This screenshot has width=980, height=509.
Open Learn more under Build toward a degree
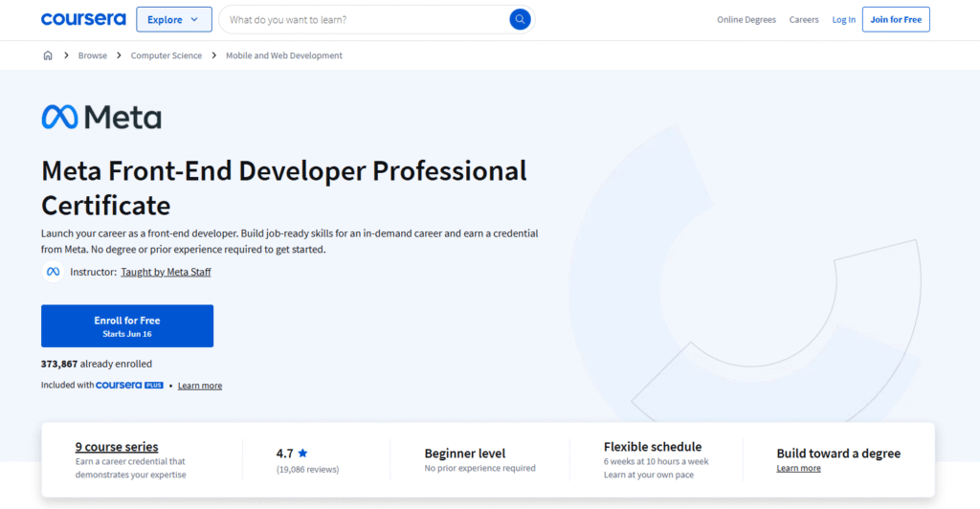click(799, 469)
